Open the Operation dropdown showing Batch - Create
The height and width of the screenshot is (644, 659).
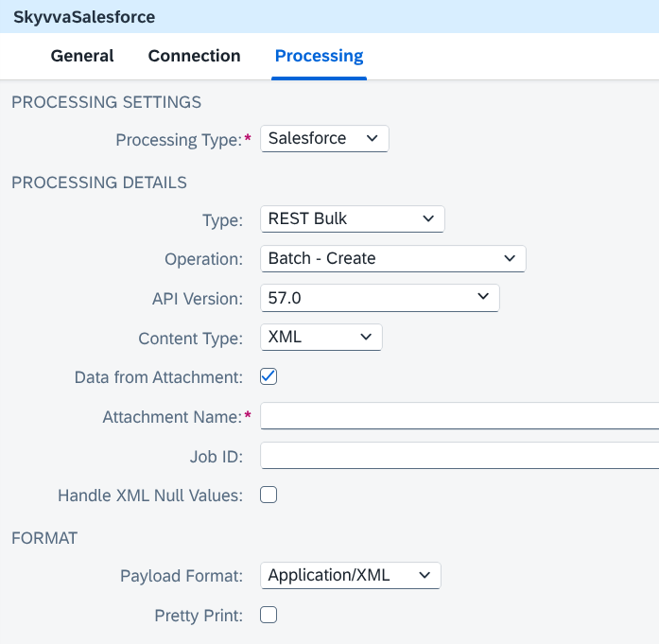pos(393,258)
